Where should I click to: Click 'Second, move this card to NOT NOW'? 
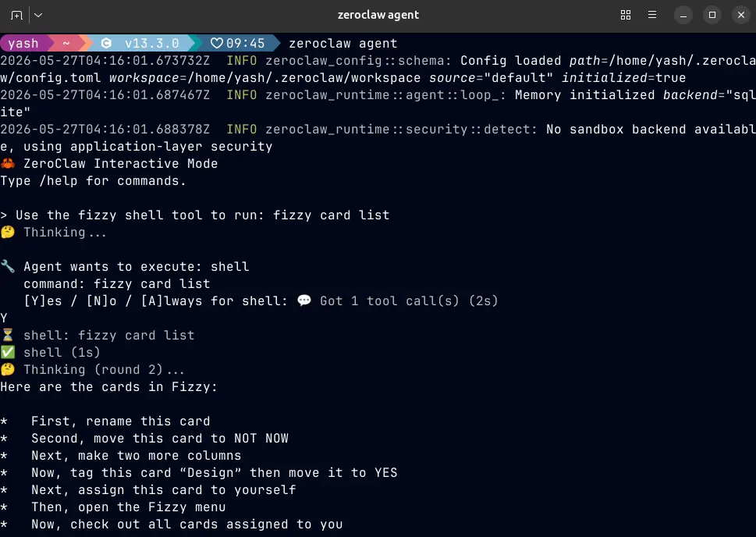[x=160, y=439]
